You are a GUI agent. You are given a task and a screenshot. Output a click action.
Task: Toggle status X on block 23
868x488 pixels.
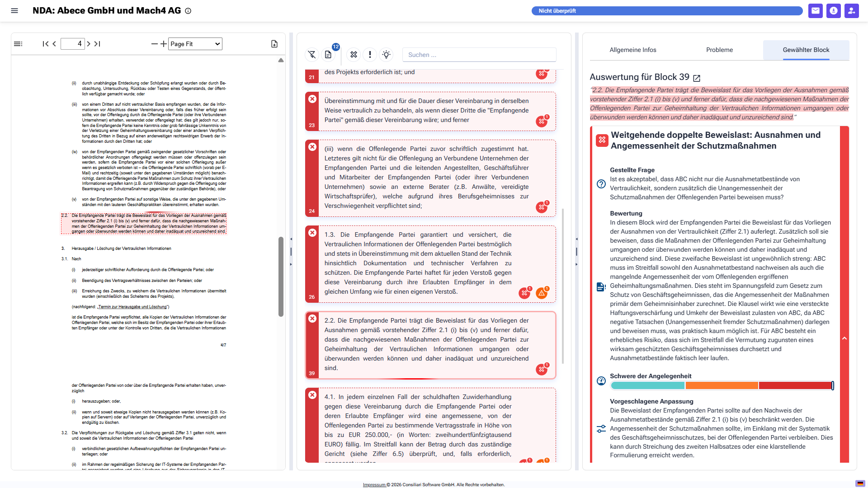point(312,99)
